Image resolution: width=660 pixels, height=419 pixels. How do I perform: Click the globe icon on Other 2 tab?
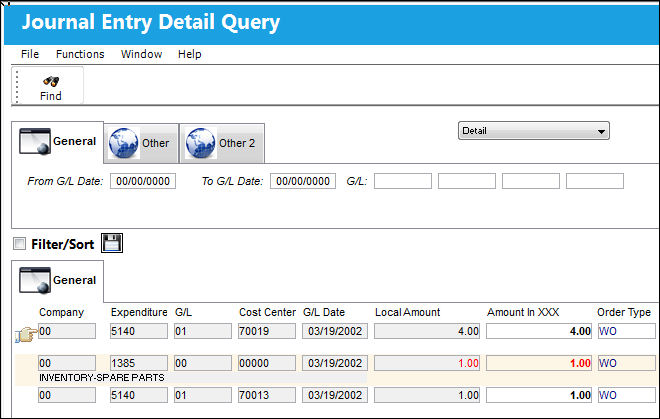[201, 143]
